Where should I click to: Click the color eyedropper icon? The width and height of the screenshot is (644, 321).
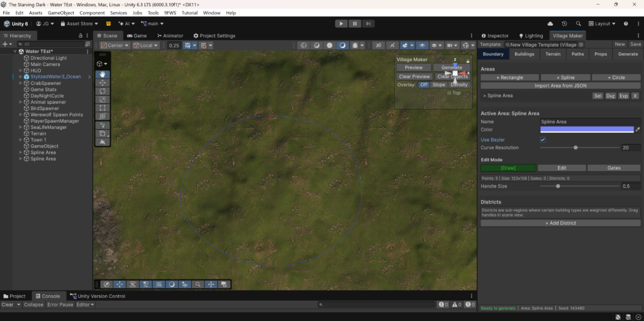tap(638, 130)
